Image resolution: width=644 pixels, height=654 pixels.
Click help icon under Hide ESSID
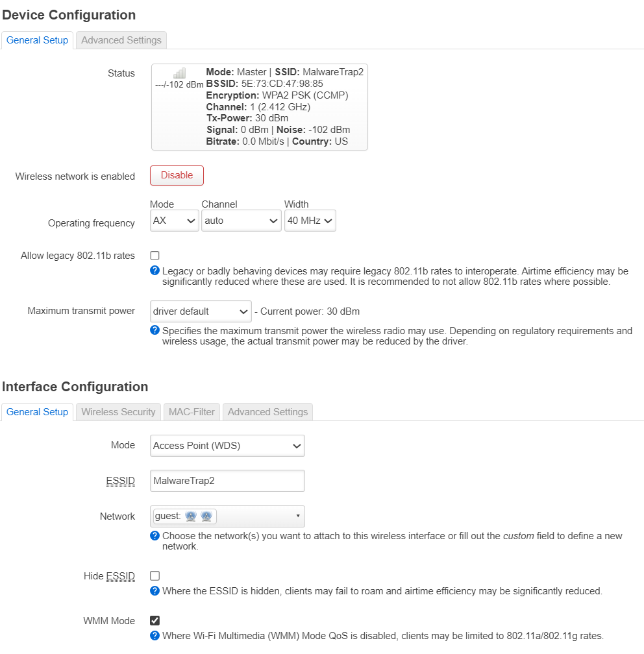(155, 590)
